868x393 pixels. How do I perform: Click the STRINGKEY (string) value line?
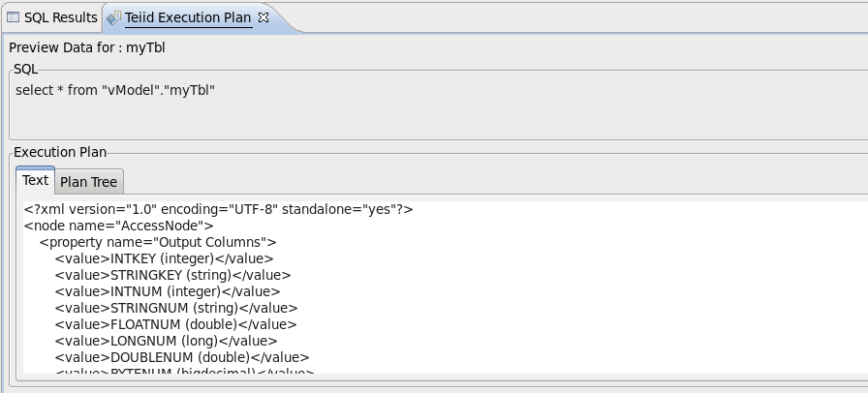(x=172, y=275)
